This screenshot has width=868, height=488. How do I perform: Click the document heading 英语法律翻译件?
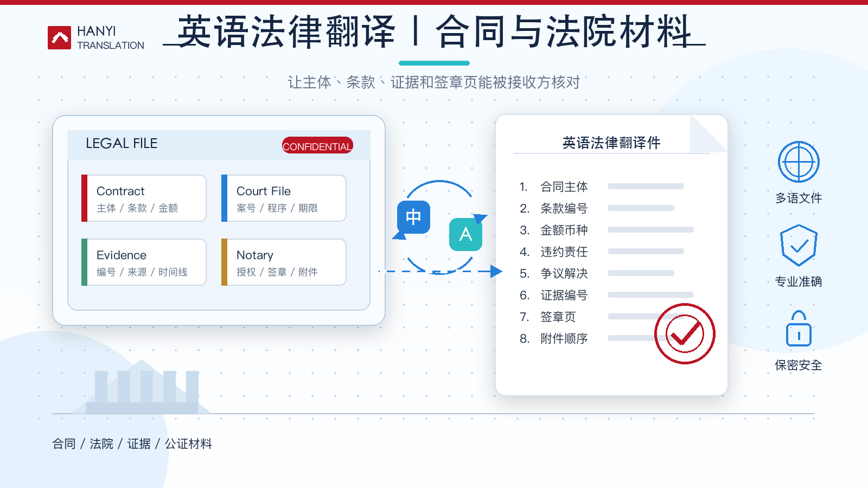point(611,143)
